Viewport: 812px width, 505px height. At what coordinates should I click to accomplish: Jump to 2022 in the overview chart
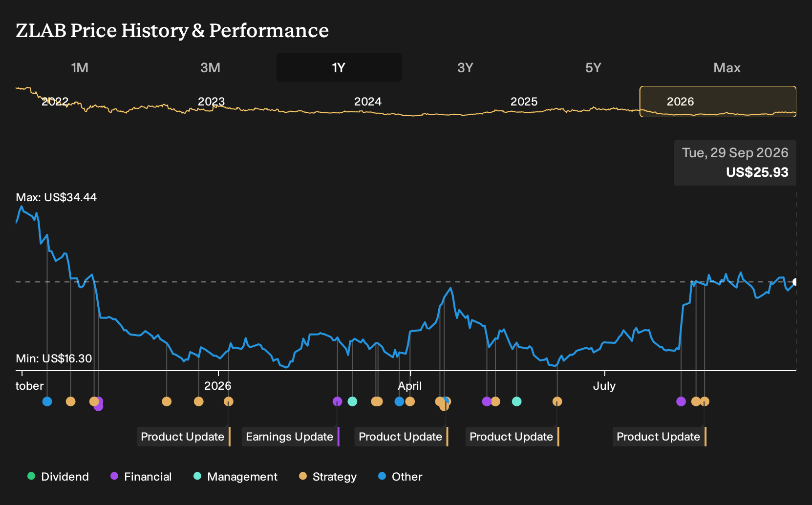click(55, 102)
